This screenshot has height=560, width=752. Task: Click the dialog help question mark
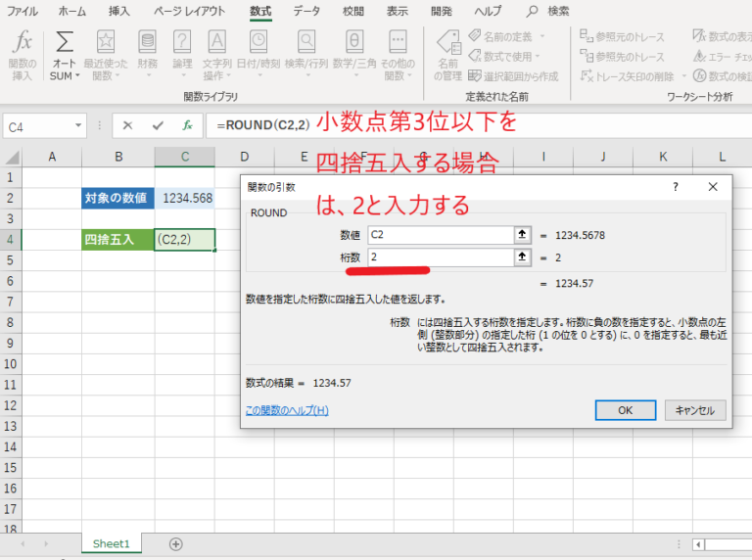click(x=676, y=187)
